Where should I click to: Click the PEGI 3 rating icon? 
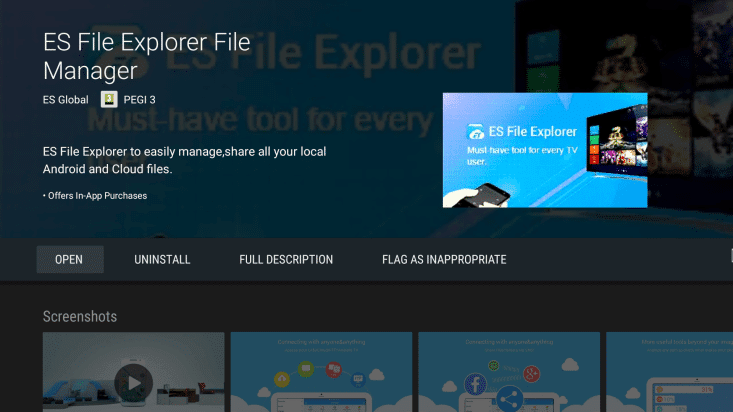[109, 100]
